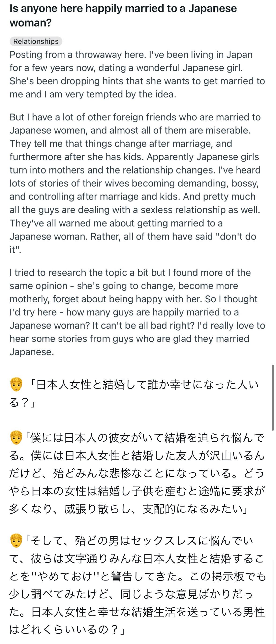Click the post title about Japanese woman
The image size is (276, 644).
coord(123,15)
